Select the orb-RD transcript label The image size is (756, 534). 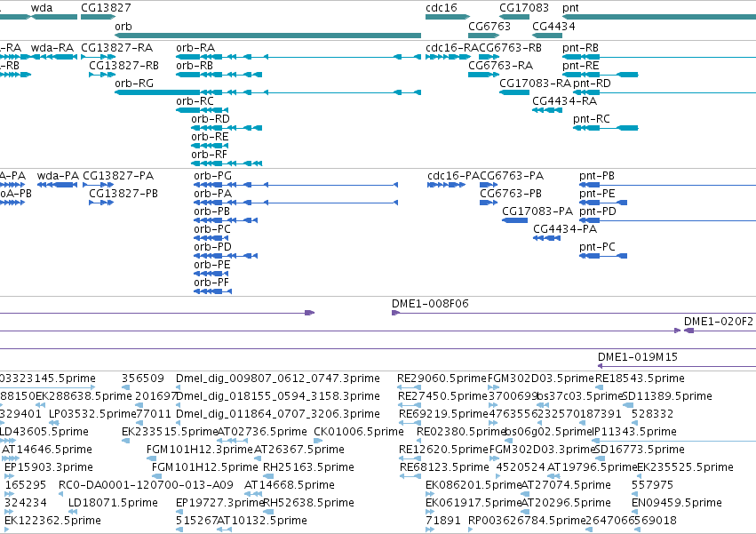tap(211, 119)
